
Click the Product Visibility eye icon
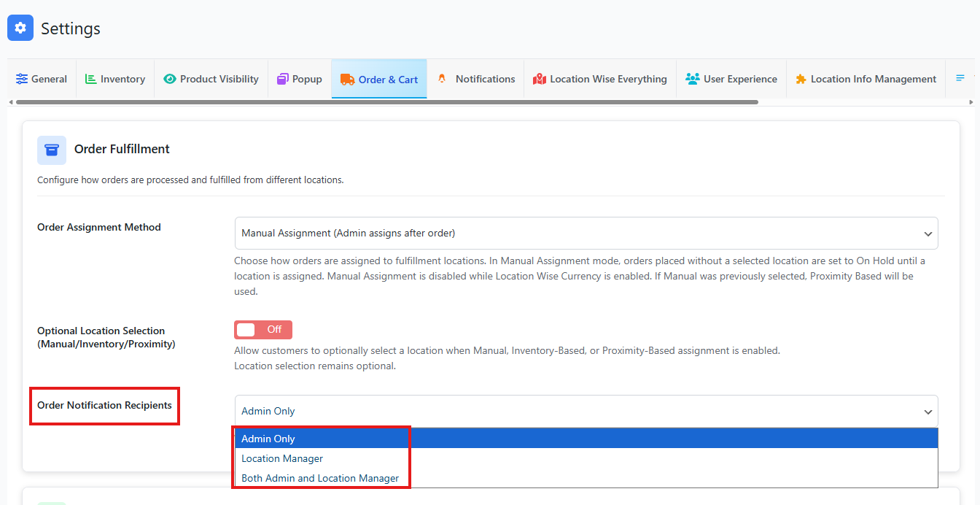point(170,79)
